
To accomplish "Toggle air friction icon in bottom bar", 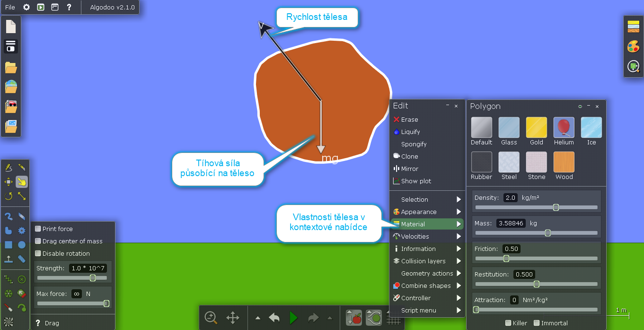I will 374,318.
